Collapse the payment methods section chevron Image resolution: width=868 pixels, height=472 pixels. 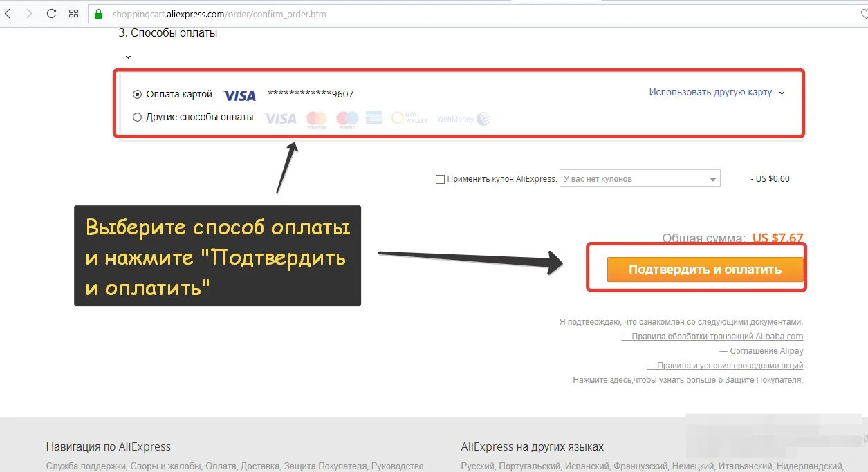(128, 57)
